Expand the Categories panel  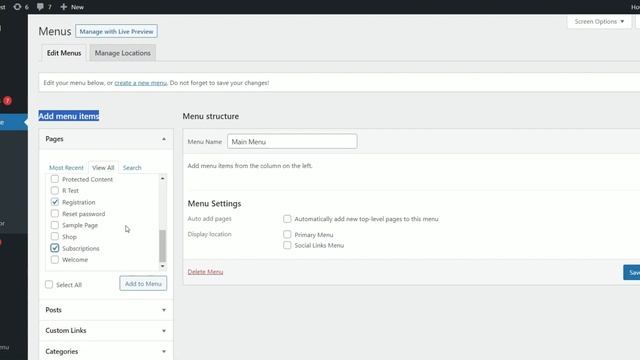(x=106, y=351)
